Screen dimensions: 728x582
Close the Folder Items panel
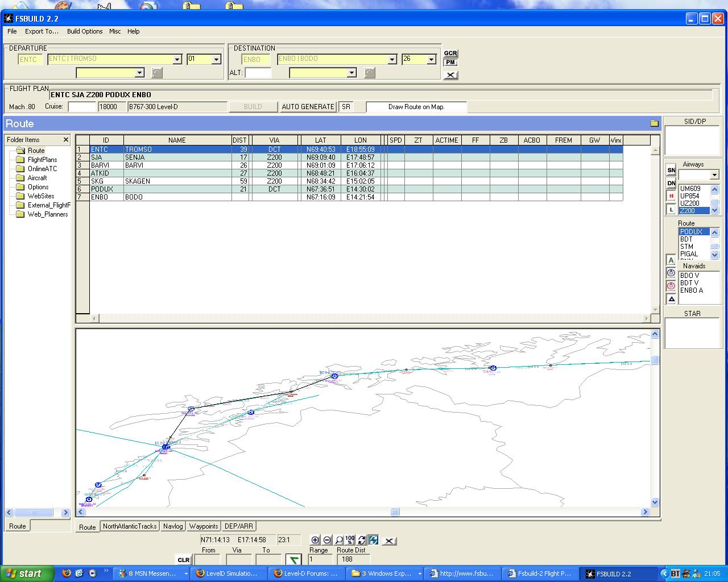(66, 139)
